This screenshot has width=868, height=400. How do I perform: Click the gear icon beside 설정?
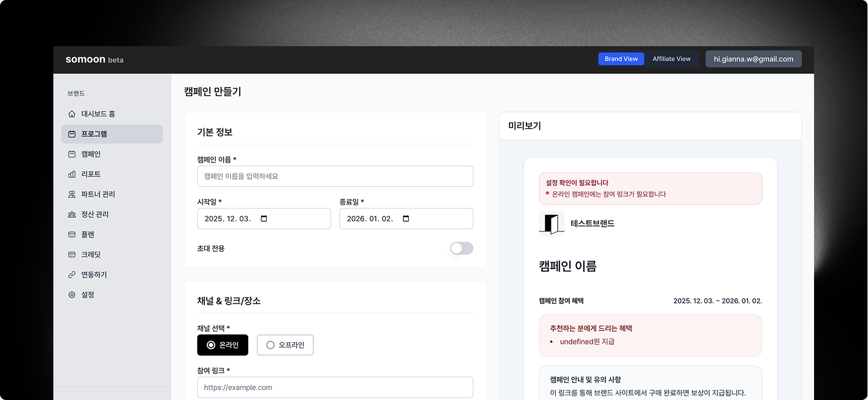click(x=72, y=295)
